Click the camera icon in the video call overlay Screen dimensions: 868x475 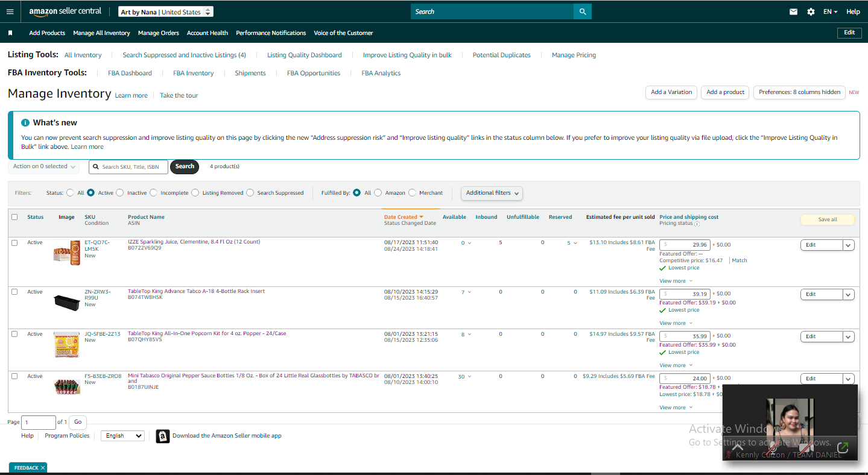click(805, 448)
